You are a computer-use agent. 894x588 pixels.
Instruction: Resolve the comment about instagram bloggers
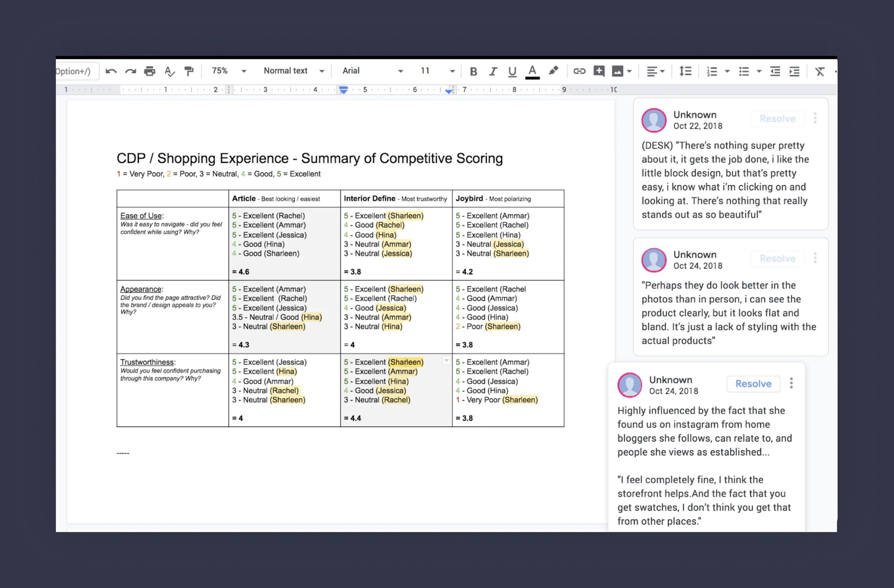753,384
